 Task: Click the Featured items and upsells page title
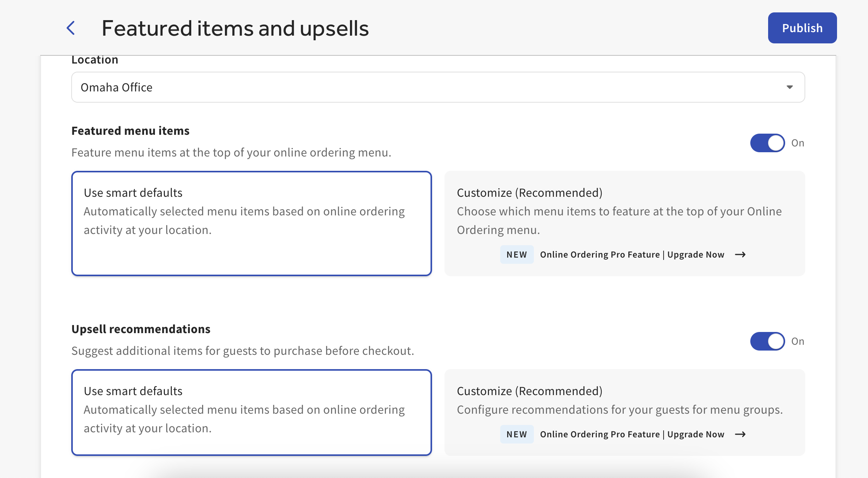click(x=235, y=28)
